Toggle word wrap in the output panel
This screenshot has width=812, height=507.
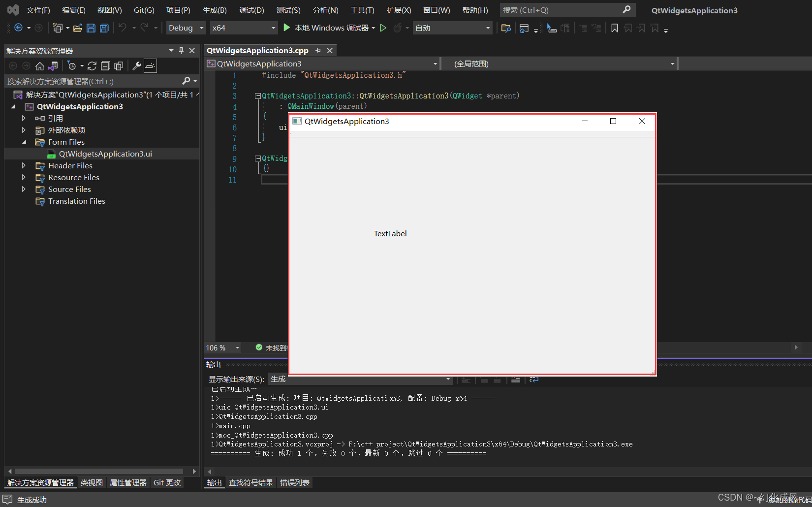coord(534,380)
